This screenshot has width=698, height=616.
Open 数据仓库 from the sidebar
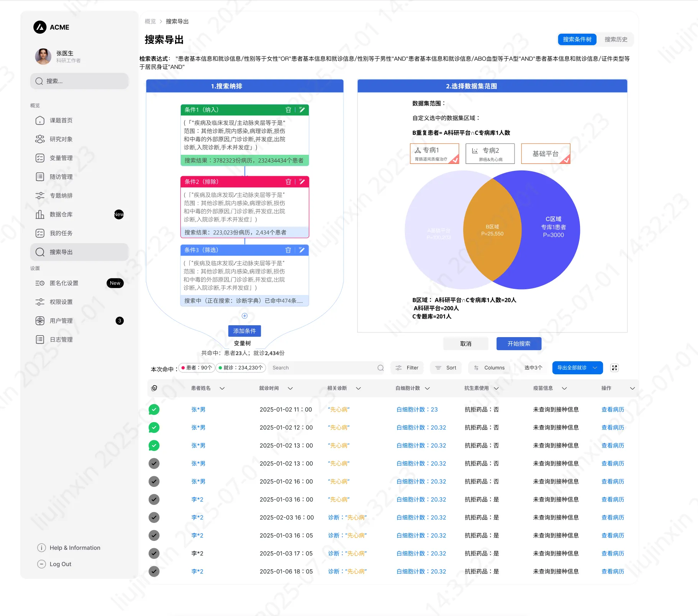[x=61, y=215]
